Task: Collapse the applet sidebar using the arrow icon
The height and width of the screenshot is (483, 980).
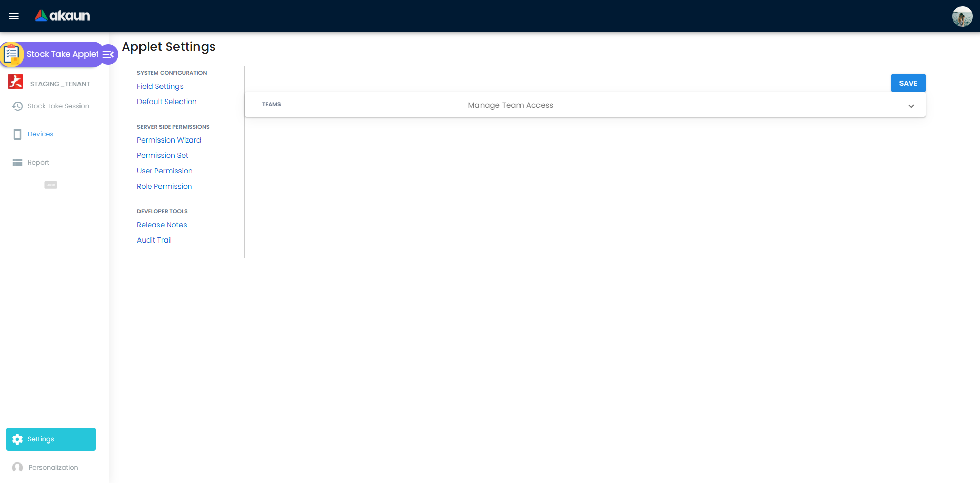Action: (108, 54)
